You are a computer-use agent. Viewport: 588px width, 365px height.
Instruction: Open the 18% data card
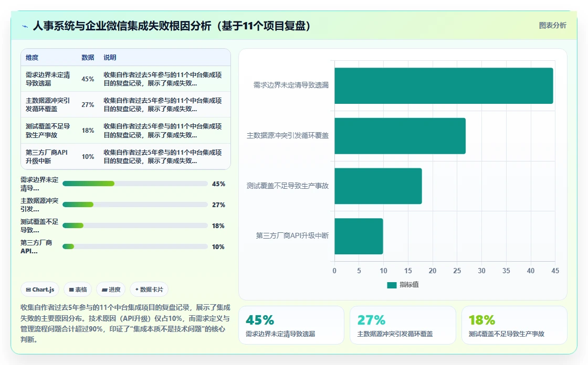514,325
